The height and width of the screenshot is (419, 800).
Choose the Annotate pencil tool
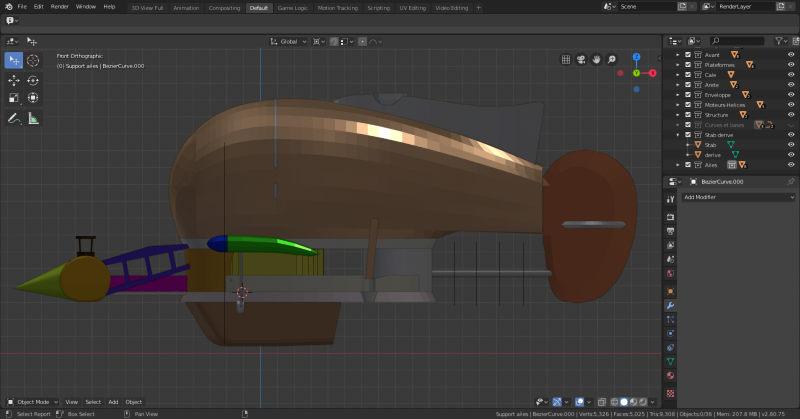[x=14, y=118]
